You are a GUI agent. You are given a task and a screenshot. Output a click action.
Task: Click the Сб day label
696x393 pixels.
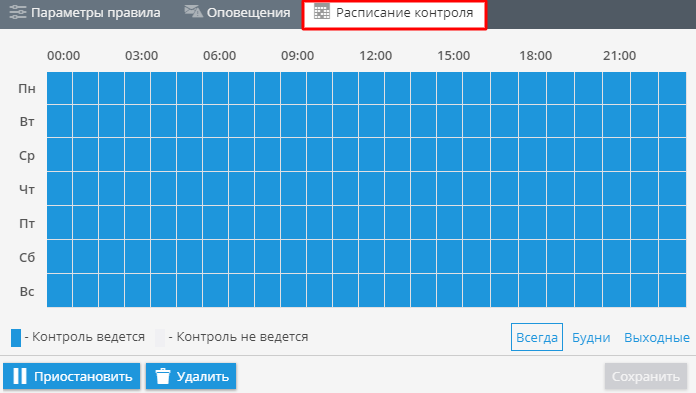[x=27, y=257]
